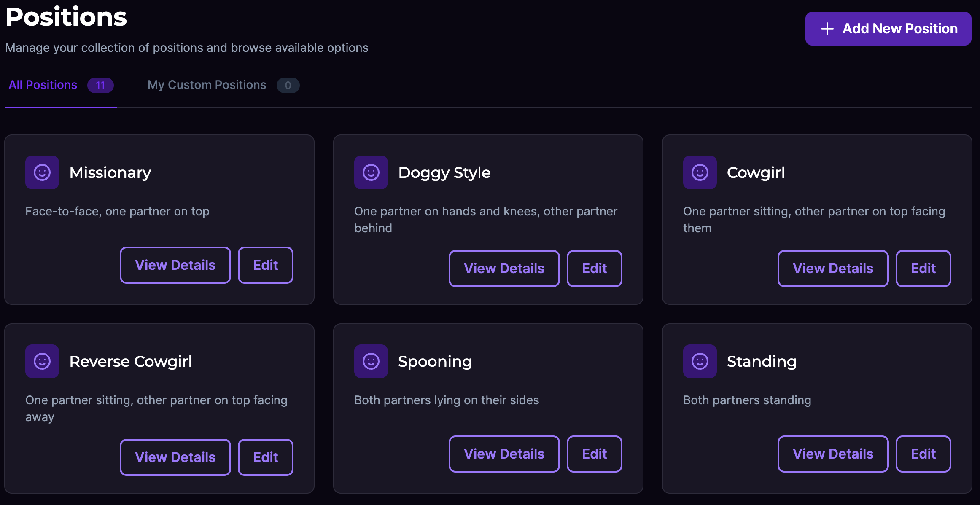Click the Reverse Cowgirl card title
The height and width of the screenshot is (505, 980).
[131, 362]
